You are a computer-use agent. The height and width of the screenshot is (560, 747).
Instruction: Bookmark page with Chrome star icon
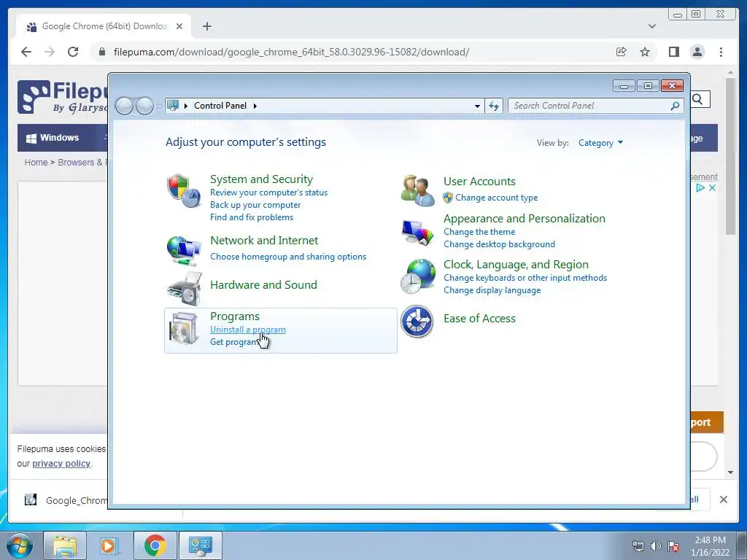645,52
